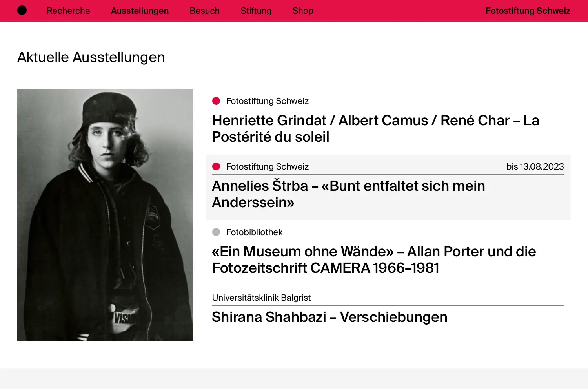Click the red dot beside Annelies Štrba entry
The width and height of the screenshot is (588, 389).
pyautogui.click(x=216, y=166)
